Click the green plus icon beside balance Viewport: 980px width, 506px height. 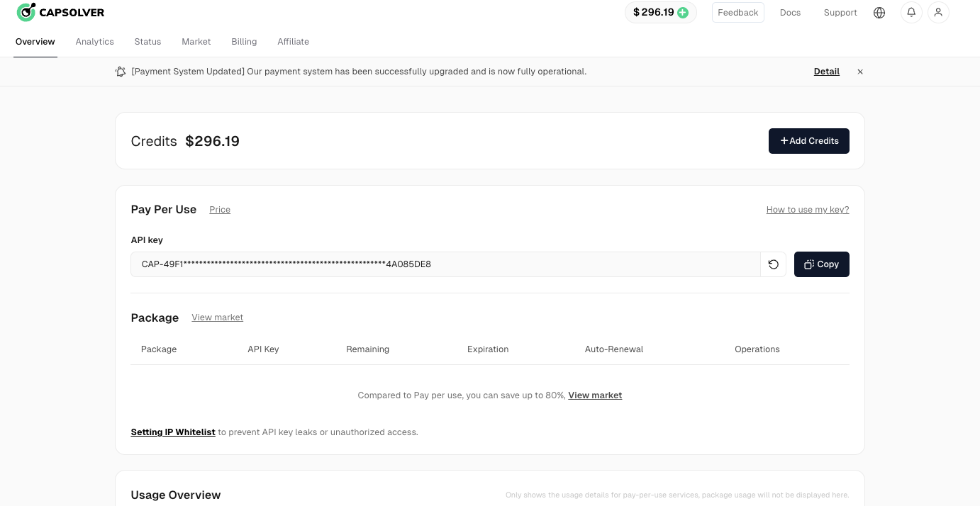click(x=683, y=13)
